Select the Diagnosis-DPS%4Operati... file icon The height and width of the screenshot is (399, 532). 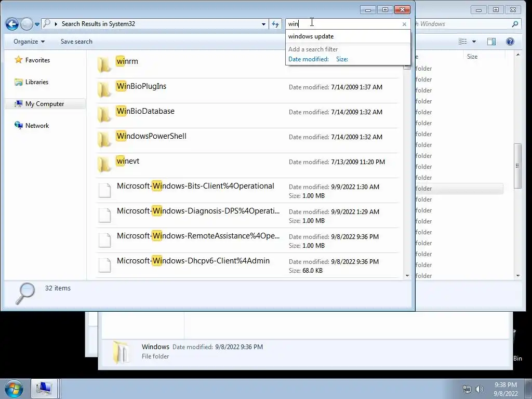point(104,215)
